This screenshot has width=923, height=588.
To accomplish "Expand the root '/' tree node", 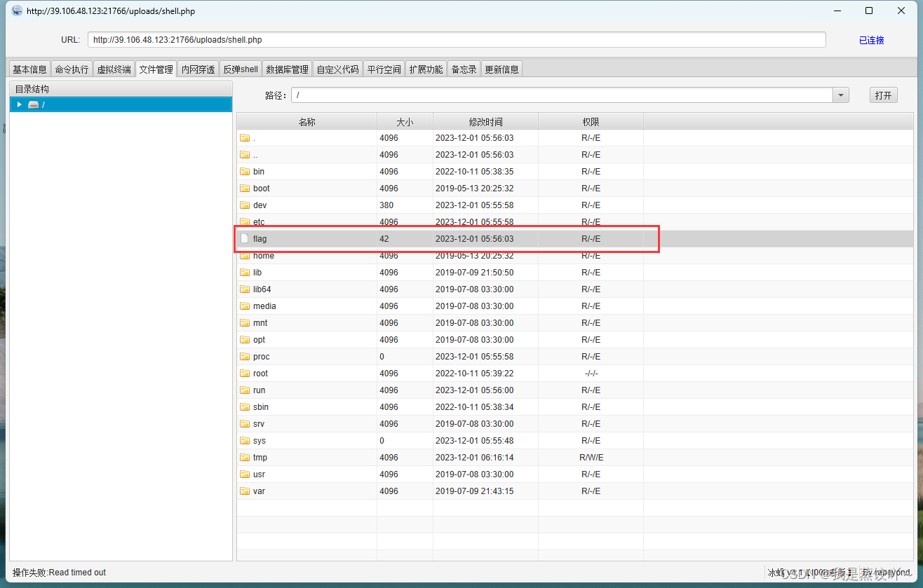I will (20, 104).
